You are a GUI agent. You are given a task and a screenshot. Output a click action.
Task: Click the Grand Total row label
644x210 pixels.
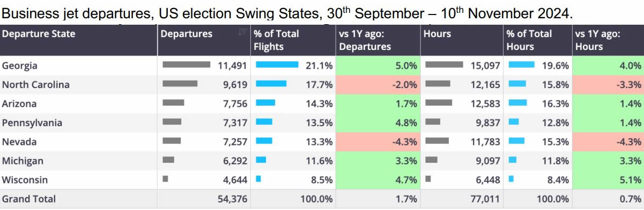tap(29, 199)
